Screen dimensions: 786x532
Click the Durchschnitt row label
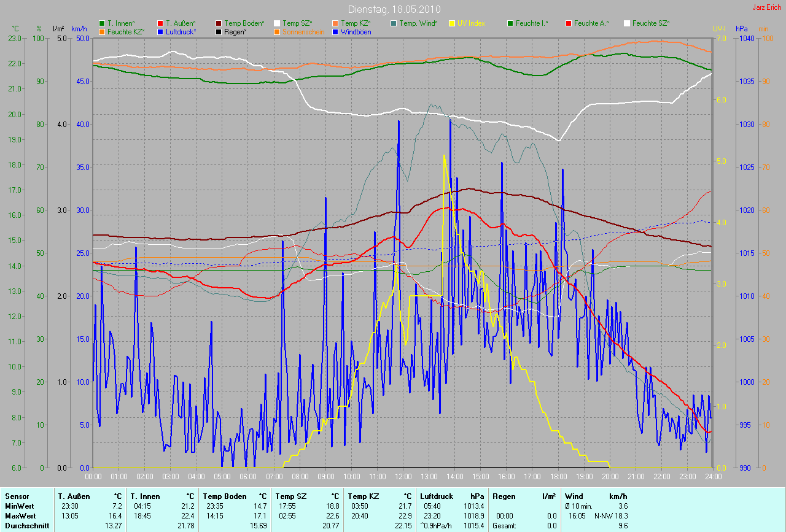coord(25,526)
